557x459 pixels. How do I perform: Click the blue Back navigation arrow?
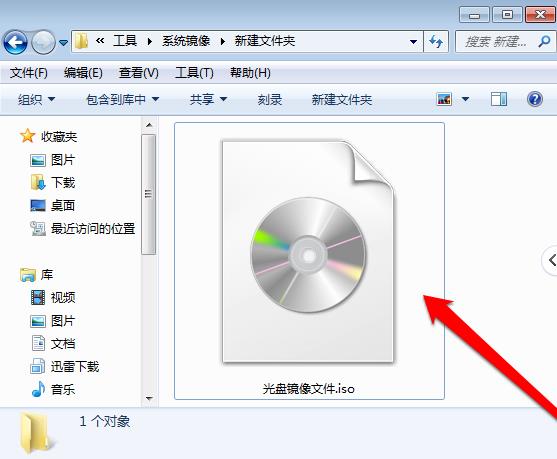[15, 42]
